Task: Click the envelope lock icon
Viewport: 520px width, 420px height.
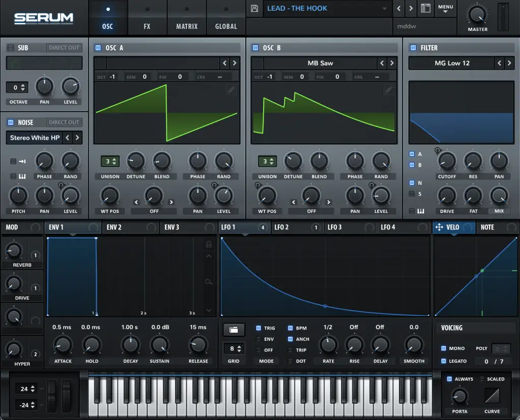Action: tap(209, 244)
